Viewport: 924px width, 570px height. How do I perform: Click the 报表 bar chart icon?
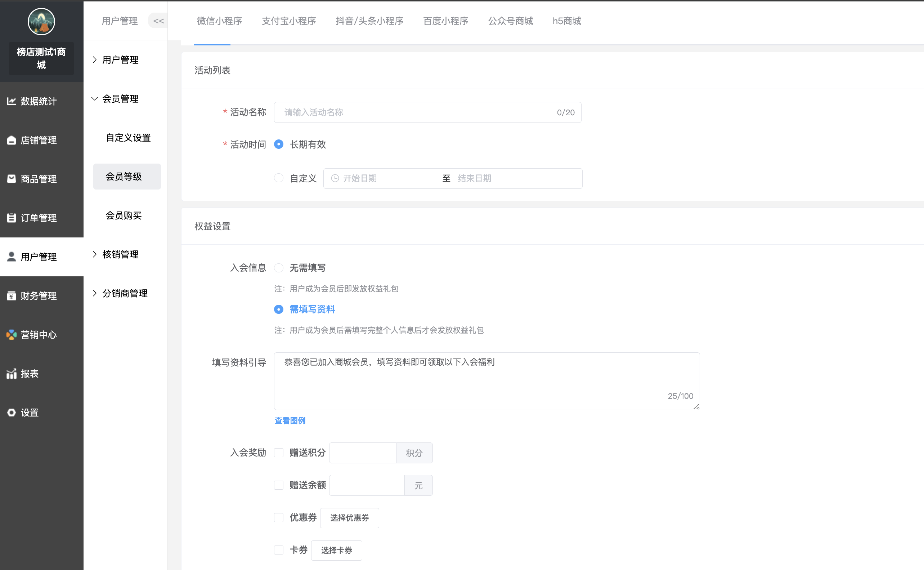tap(12, 373)
